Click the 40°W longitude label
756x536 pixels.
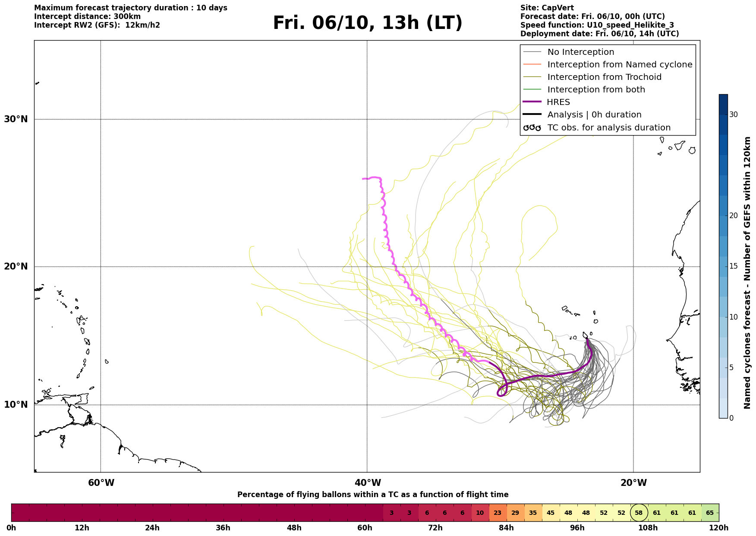(368, 482)
